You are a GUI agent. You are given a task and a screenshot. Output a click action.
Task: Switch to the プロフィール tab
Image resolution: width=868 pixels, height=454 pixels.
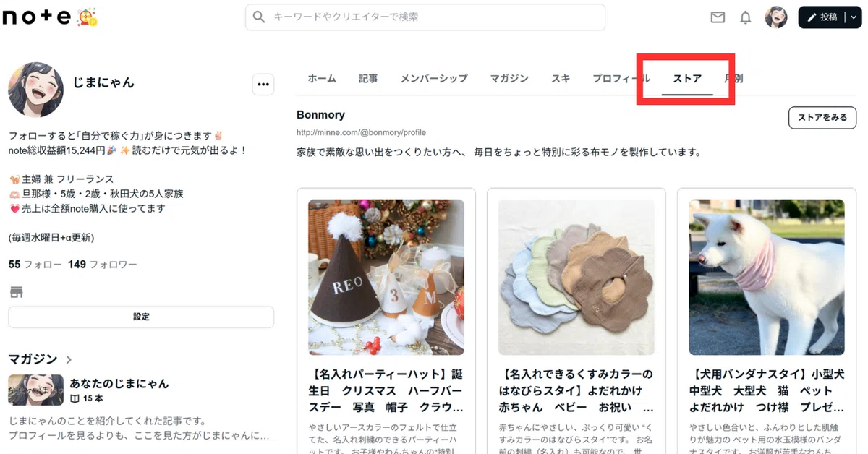[x=621, y=79]
